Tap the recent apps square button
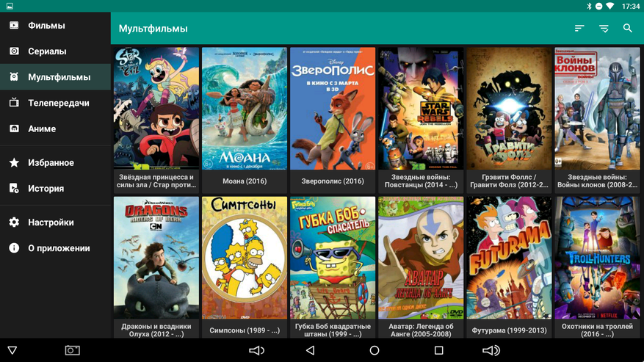Screen dimensions: 644x362 pos(438,350)
